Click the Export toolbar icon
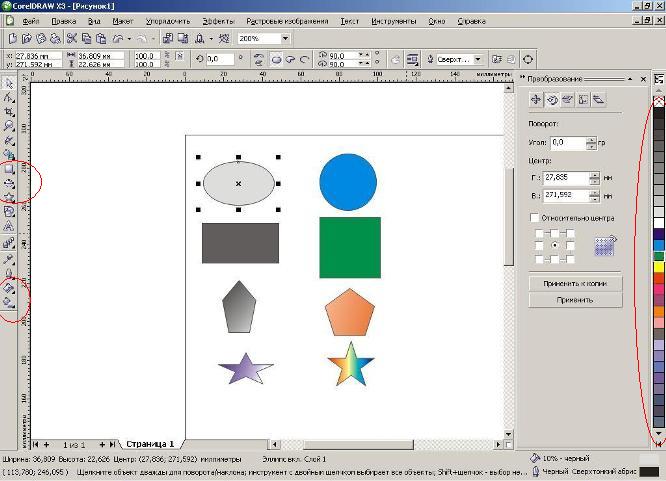This screenshot has height=481, width=666. pyautogui.click(x=183, y=38)
